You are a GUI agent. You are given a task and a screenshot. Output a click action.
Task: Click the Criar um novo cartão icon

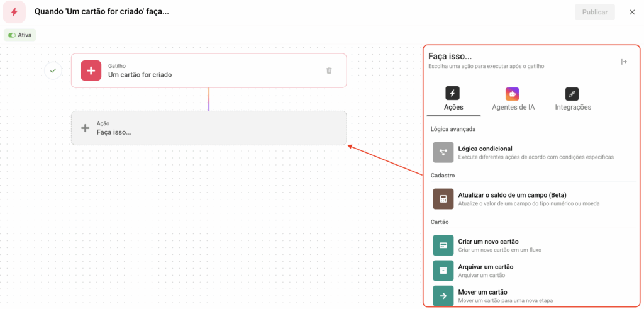click(x=443, y=245)
